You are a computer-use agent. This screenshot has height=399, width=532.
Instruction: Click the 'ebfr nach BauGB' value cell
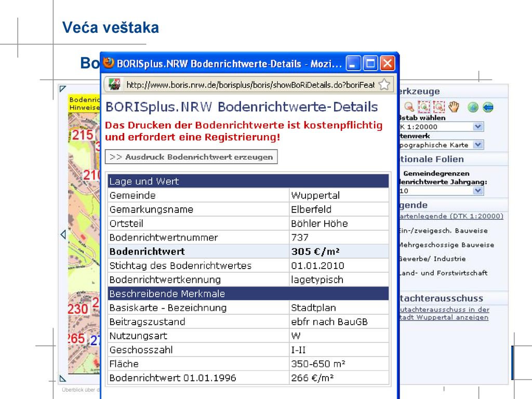339,322
